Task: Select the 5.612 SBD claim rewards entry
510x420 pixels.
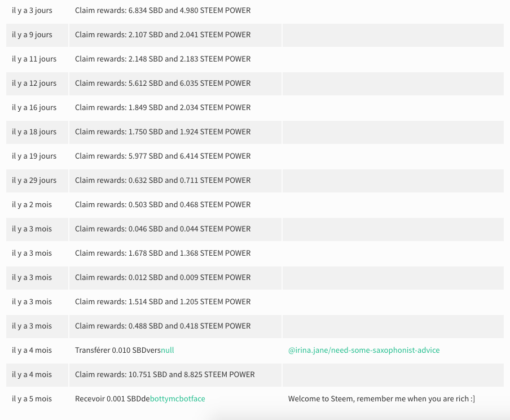Action: coord(162,84)
